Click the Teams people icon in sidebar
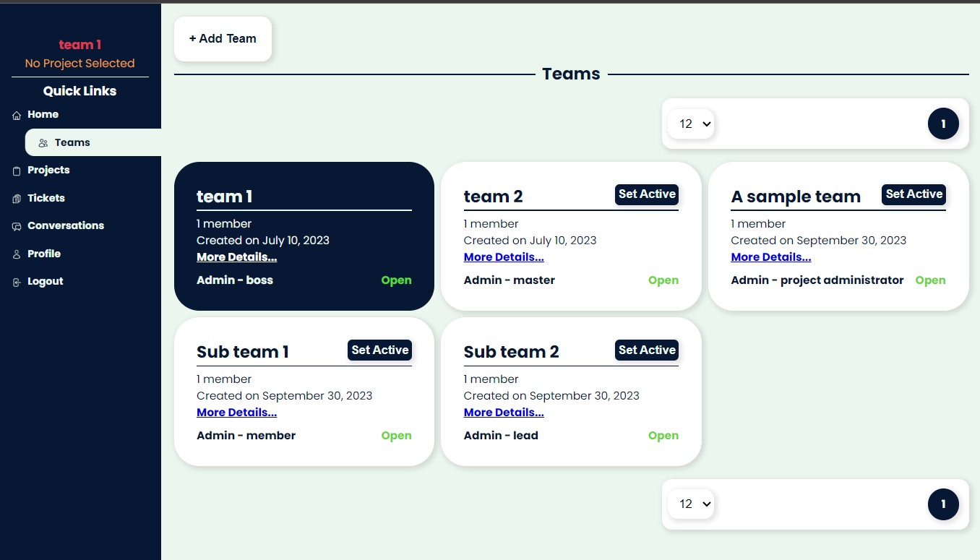This screenshot has height=560, width=980. pos(43,143)
